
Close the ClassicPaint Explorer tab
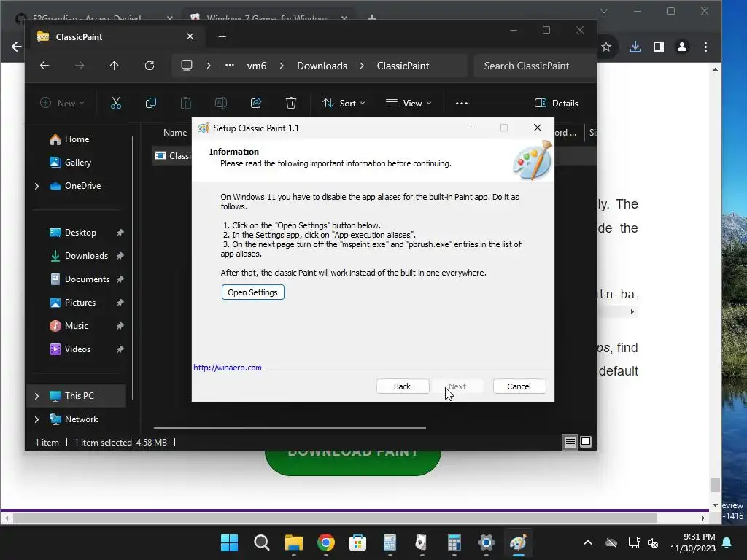190,36
